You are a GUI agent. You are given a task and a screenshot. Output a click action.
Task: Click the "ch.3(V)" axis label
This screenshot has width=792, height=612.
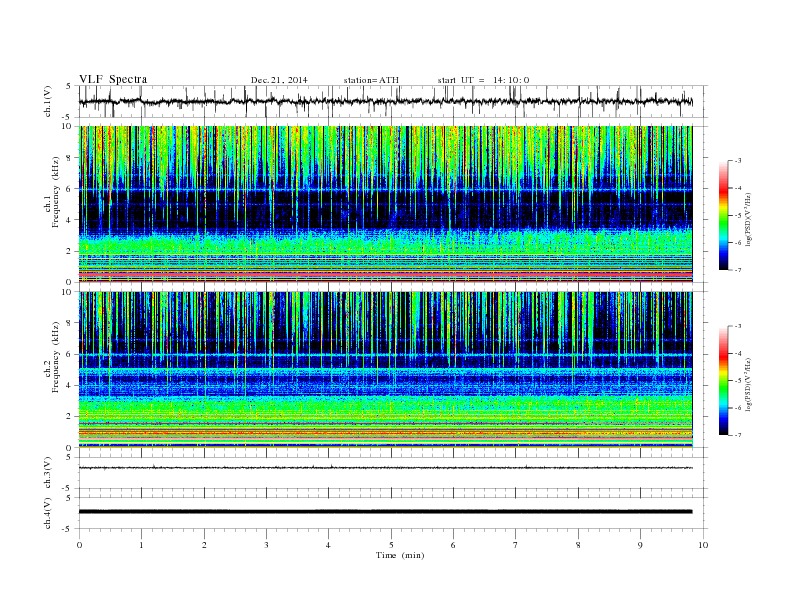pyautogui.click(x=48, y=473)
